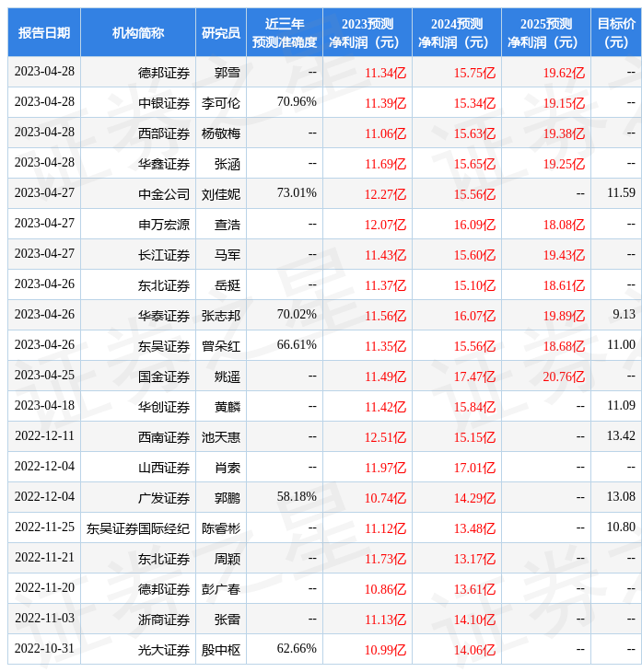This screenshot has height=672, width=642.
Task: Click researcher 池天惠
Action: click(221, 437)
